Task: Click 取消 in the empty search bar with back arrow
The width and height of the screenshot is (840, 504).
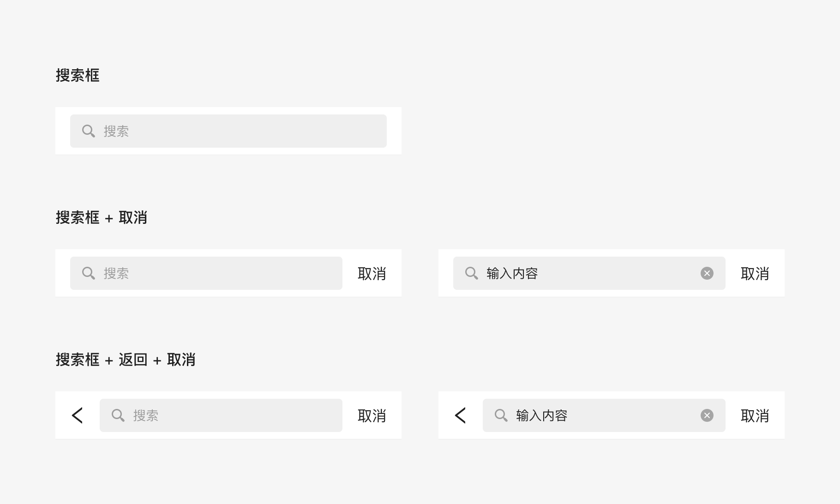Action: 372,416
